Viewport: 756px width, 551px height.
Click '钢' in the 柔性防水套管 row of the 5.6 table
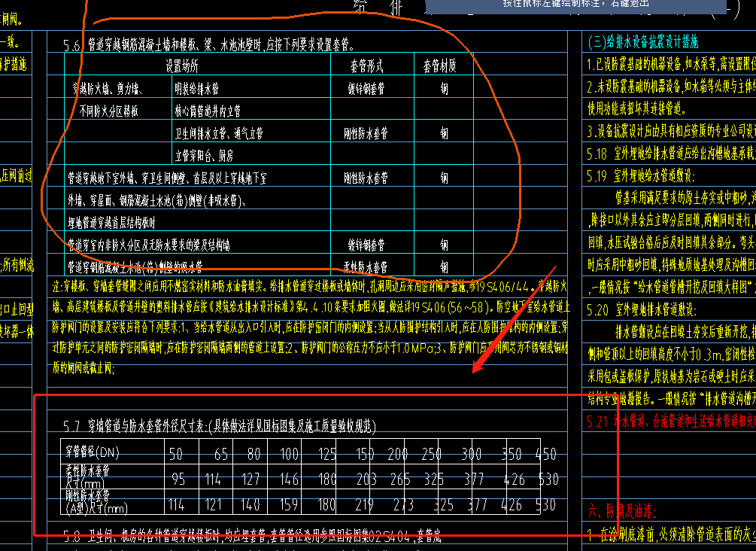pyautogui.click(x=444, y=266)
